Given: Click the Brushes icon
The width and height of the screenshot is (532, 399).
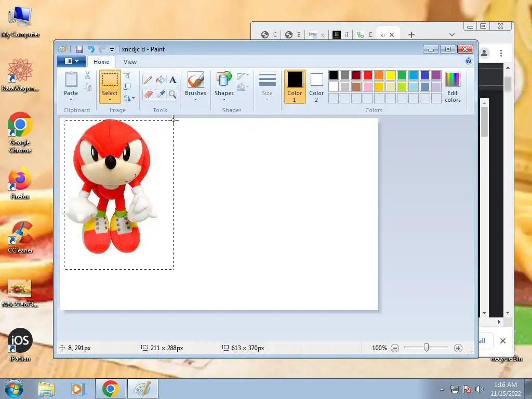Looking at the screenshot, I should pos(196,79).
